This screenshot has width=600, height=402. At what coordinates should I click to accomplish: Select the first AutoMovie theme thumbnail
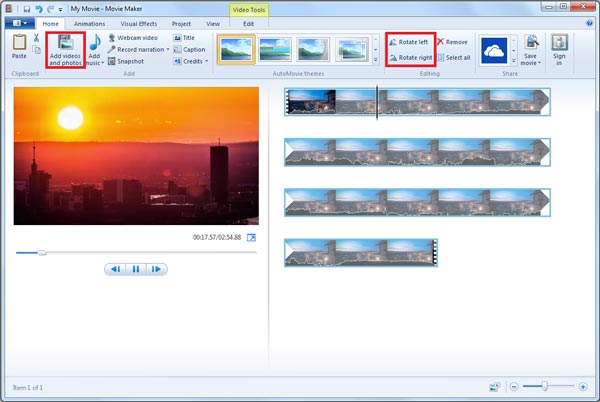click(236, 49)
